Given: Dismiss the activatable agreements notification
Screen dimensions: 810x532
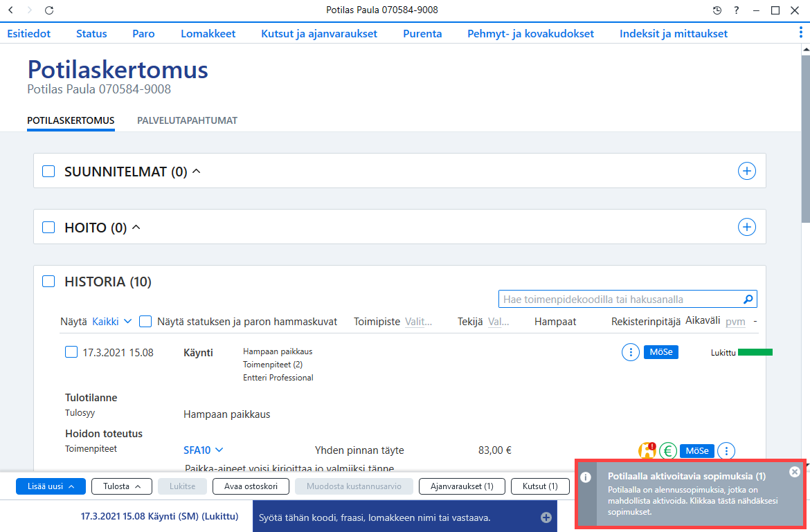Looking at the screenshot, I should [x=795, y=472].
